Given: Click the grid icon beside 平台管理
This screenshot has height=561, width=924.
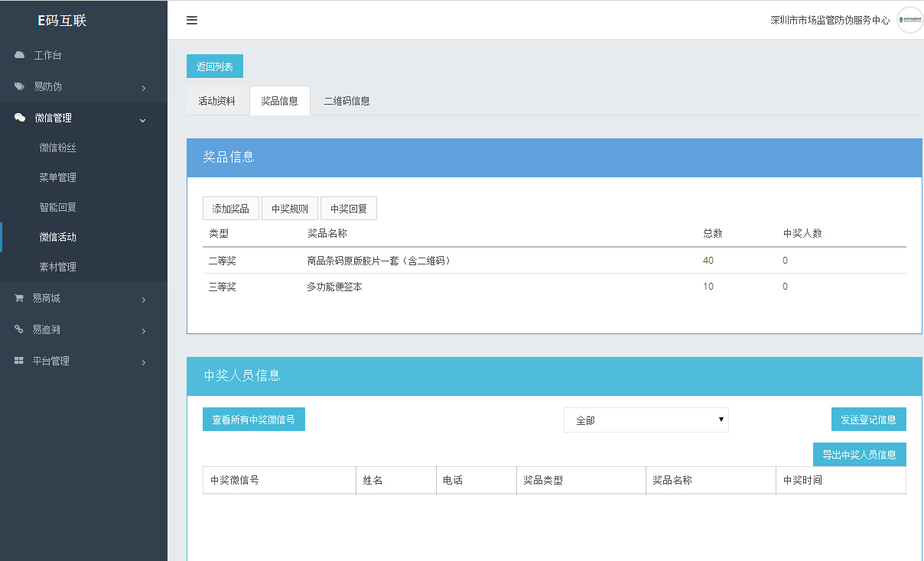Looking at the screenshot, I should tap(19, 361).
